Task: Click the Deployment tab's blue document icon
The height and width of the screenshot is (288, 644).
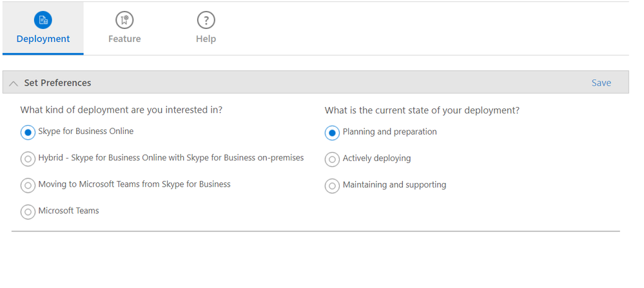Action: coord(43,20)
